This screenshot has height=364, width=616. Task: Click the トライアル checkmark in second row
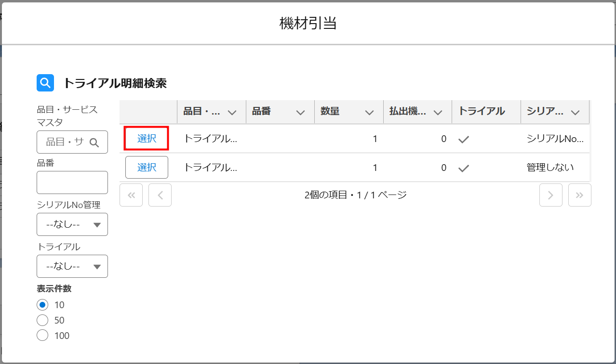pyautogui.click(x=464, y=168)
